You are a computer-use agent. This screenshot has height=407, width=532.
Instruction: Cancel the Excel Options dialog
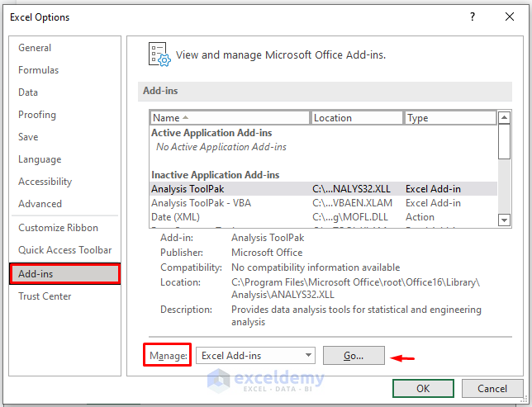(492, 388)
